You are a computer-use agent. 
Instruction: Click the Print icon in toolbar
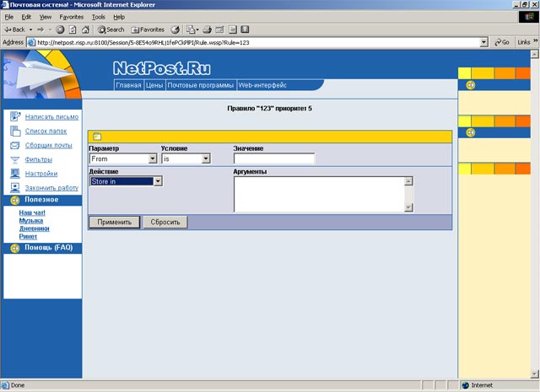(x=207, y=30)
